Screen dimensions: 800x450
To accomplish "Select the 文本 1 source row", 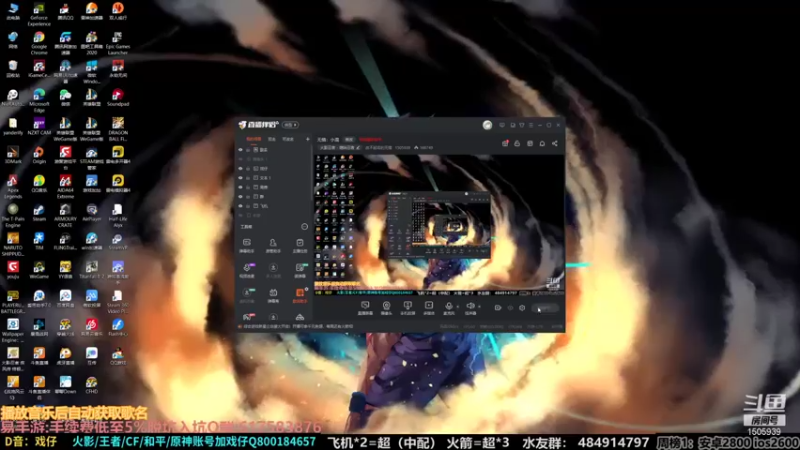I will (273, 178).
